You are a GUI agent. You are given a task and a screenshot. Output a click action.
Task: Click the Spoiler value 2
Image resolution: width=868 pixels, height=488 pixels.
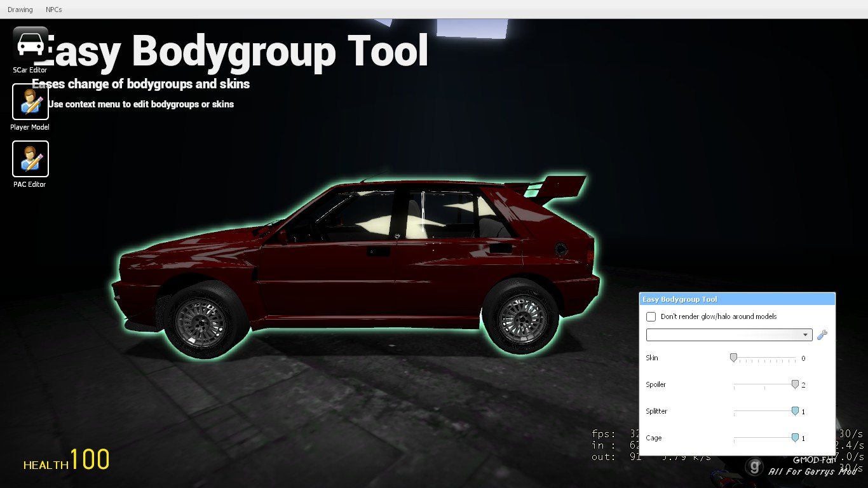click(x=803, y=385)
